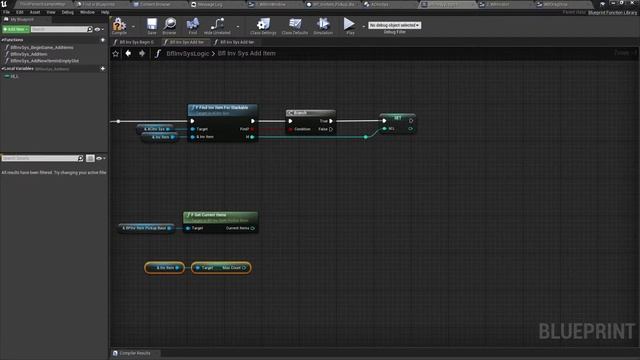Image resolution: width=640 pixels, height=360 pixels.
Task: Open the Compiler Results tab
Action: point(135,353)
